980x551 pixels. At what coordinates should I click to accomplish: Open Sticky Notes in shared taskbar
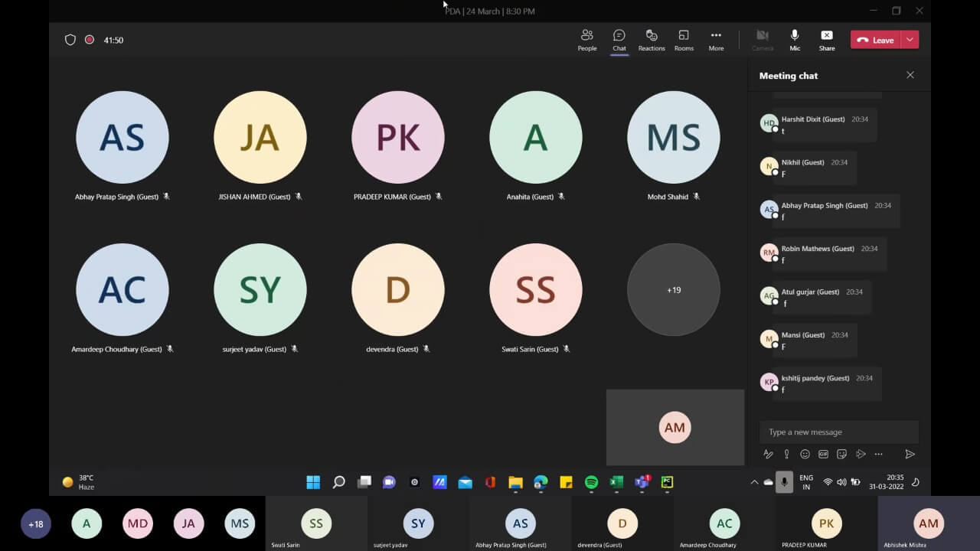(566, 482)
